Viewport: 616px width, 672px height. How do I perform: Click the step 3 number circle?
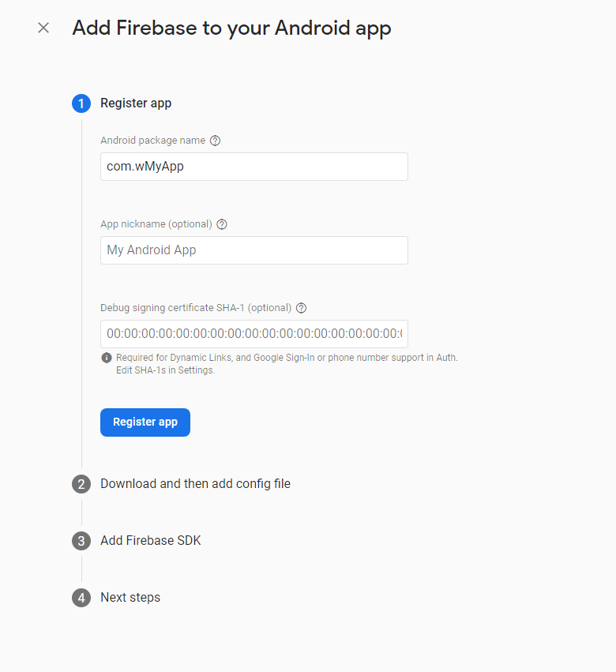(81, 541)
